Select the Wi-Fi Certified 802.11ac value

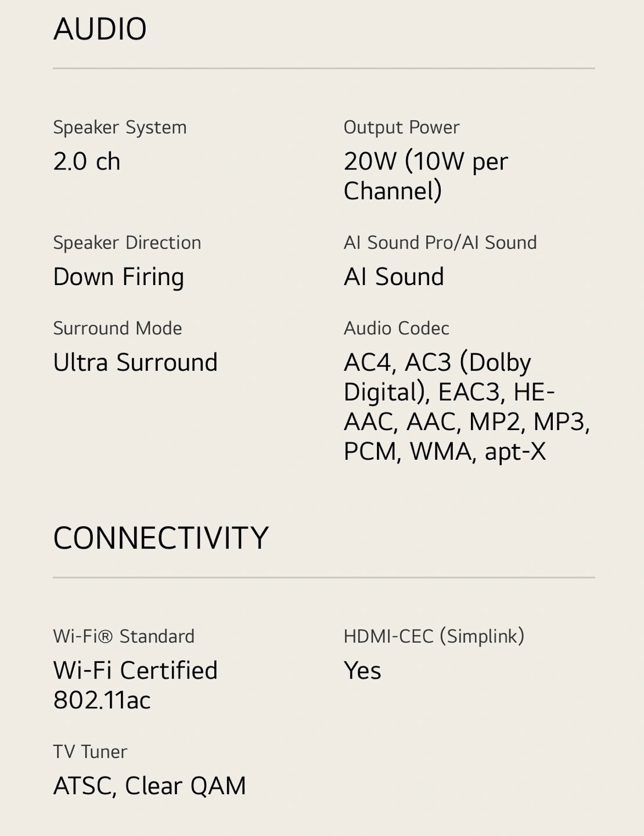point(135,685)
